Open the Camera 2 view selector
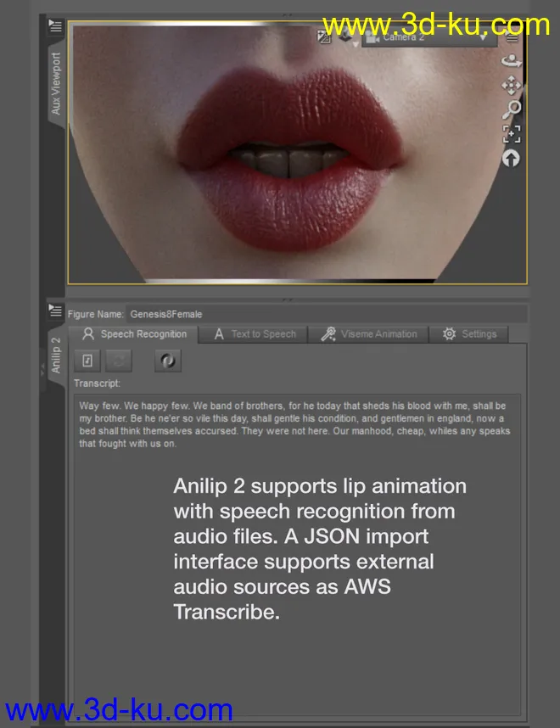 tap(429, 37)
